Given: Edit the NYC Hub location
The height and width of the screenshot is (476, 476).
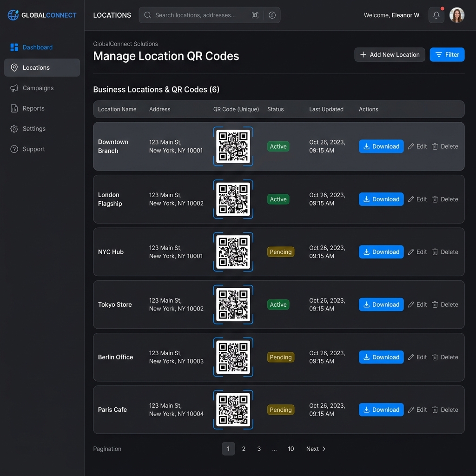Looking at the screenshot, I should click(417, 252).
